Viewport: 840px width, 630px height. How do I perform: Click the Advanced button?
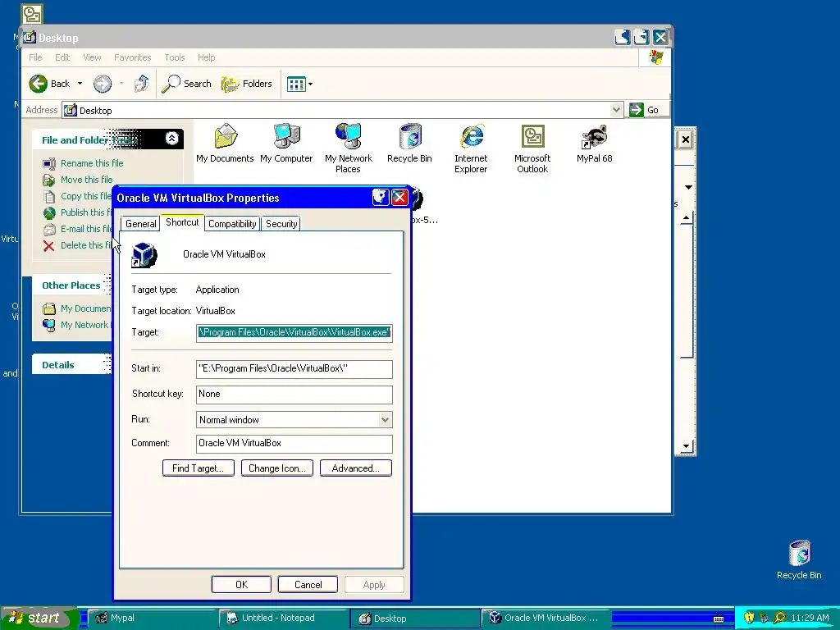pos(356,468)
